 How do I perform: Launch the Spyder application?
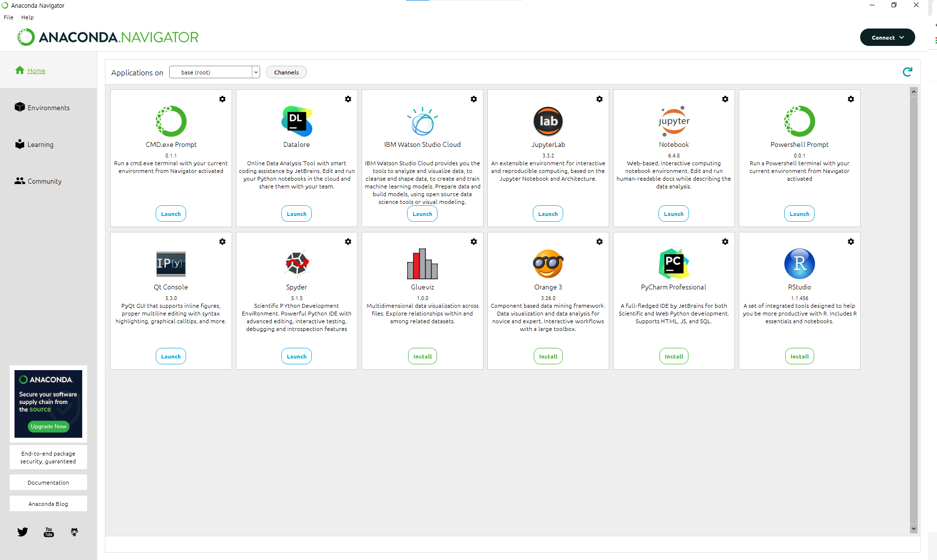point(296,357)
